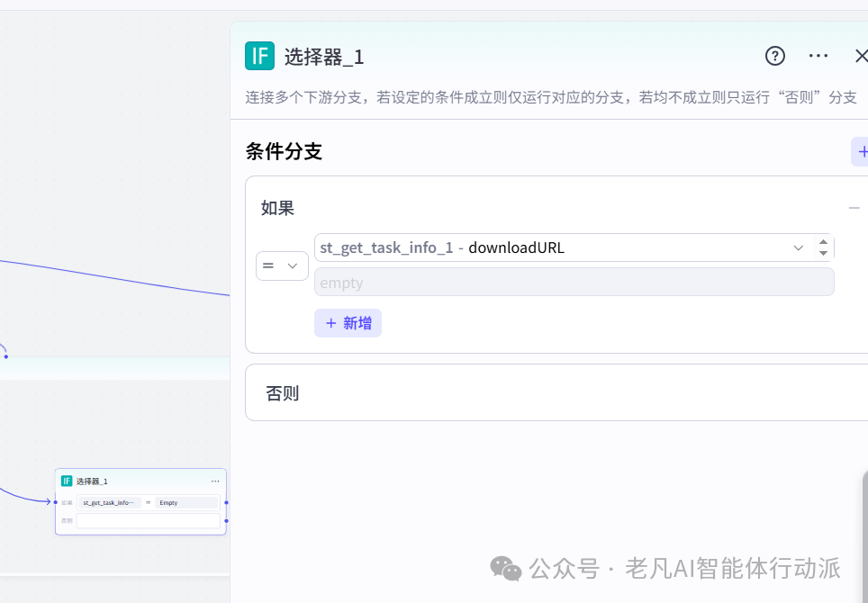Open the st_get_task_info_1 downloadURL variable dropdown

[x=574, y=247]
